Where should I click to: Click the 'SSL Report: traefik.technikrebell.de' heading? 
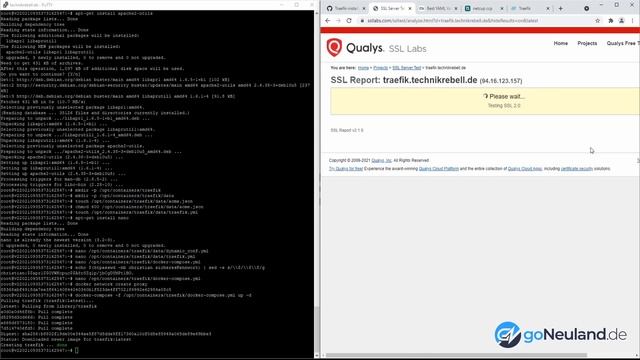tap(404, 80)
